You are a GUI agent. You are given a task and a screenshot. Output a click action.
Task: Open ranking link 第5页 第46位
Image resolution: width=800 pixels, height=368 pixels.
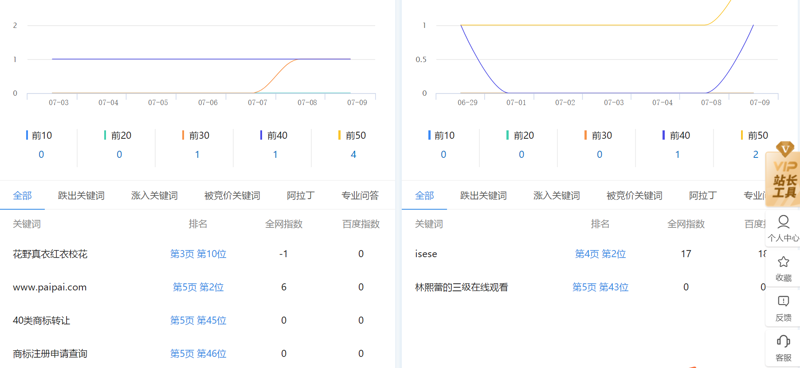(198, 354)
